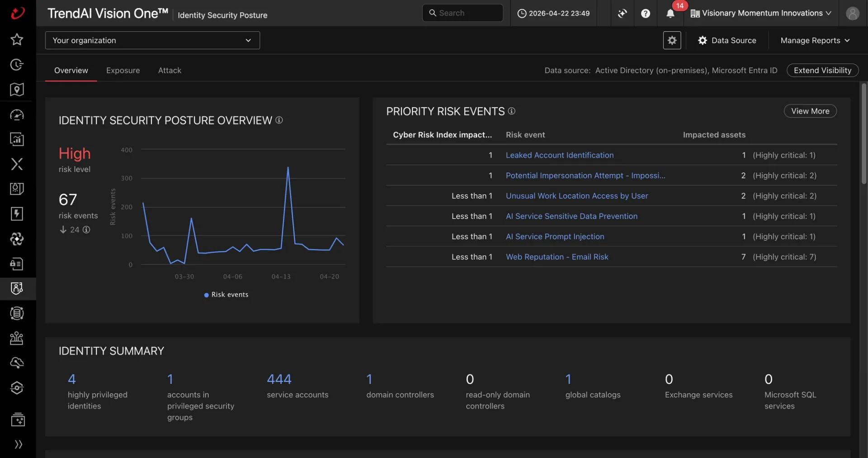
Task: Focus the Search input field
Action: pyautogui.click(x=462, y=13)
